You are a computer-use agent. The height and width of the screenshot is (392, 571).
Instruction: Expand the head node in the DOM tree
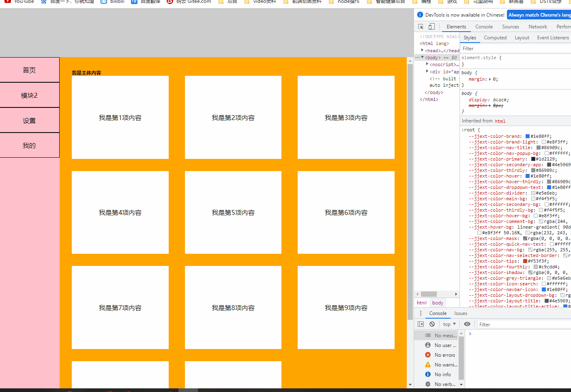(x=423, y=50)
